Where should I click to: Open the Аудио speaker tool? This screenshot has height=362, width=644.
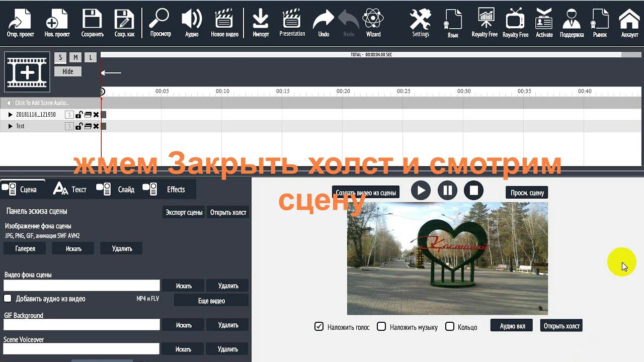point(192,23)
